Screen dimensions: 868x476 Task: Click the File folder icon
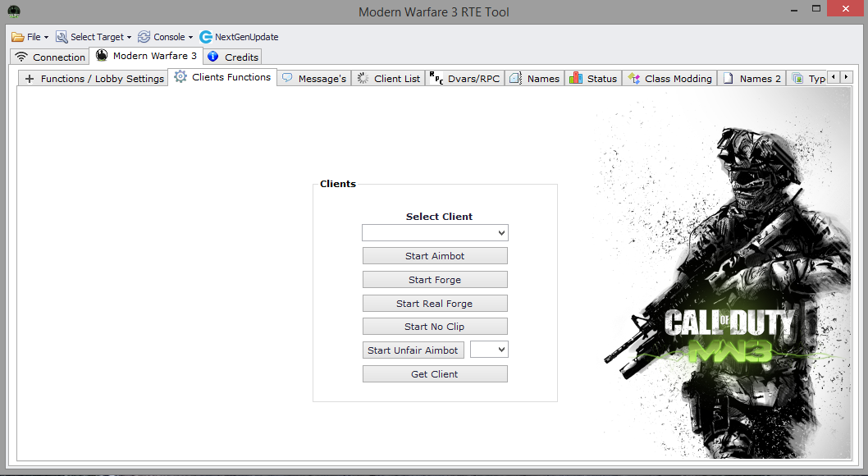pos(18,37)
